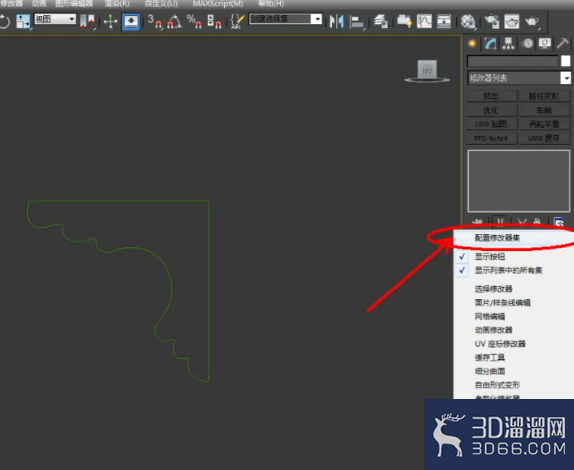Click the Render Production teapot icon
The image size is (574, 470).
tap(532, 21)
